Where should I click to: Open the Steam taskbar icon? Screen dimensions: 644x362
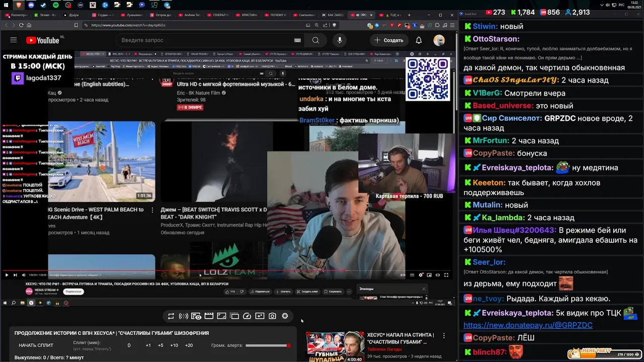(43, 5)
